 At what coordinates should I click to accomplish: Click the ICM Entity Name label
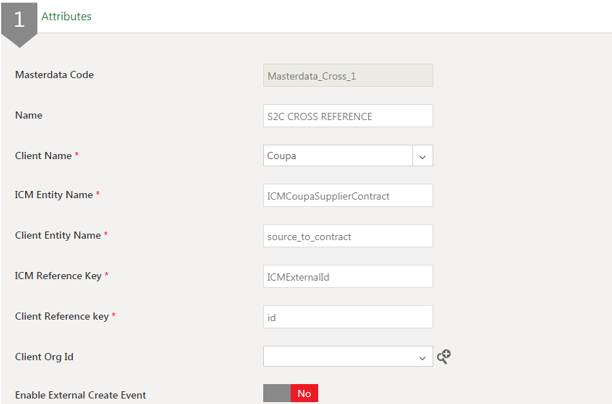click(54, 195)
